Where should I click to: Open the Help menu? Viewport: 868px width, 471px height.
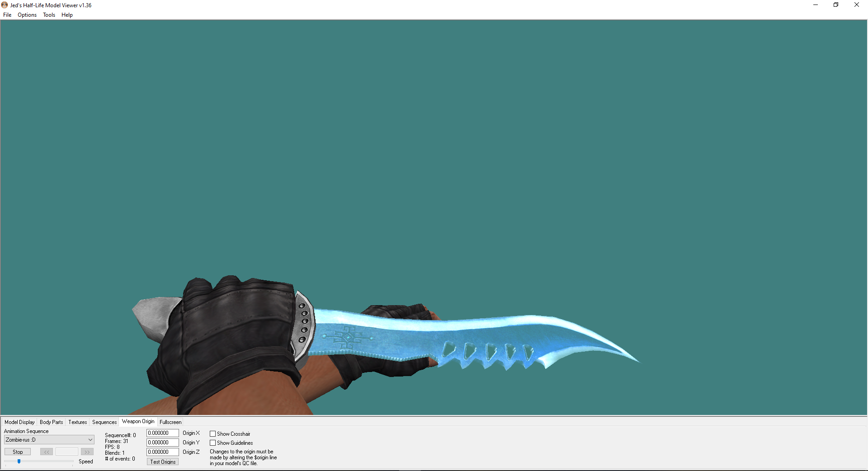pyautogui.click(x=67, y=15)
